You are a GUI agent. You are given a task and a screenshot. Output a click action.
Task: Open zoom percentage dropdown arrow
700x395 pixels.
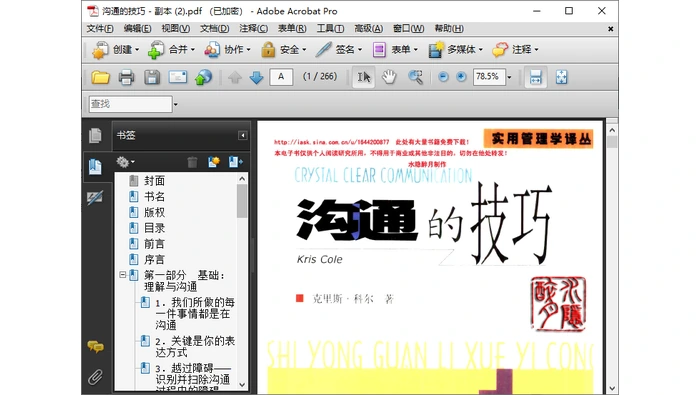[x=509, y=77]
